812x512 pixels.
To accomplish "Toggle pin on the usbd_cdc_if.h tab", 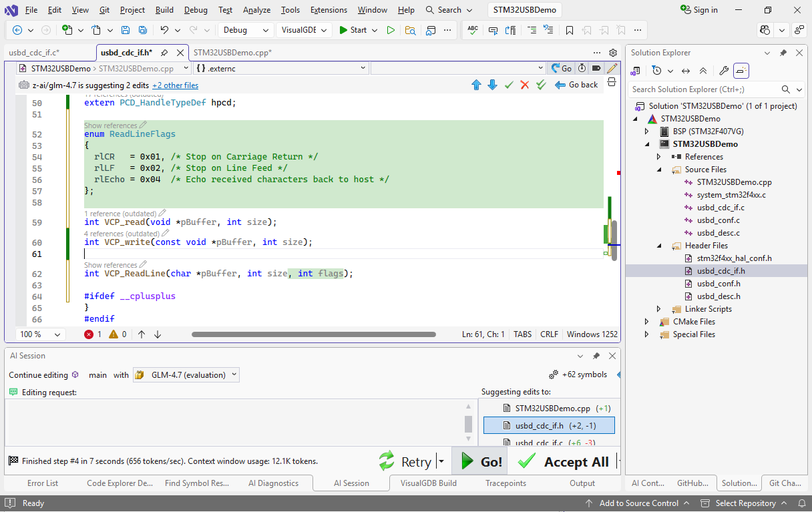I will coord(164,53).
